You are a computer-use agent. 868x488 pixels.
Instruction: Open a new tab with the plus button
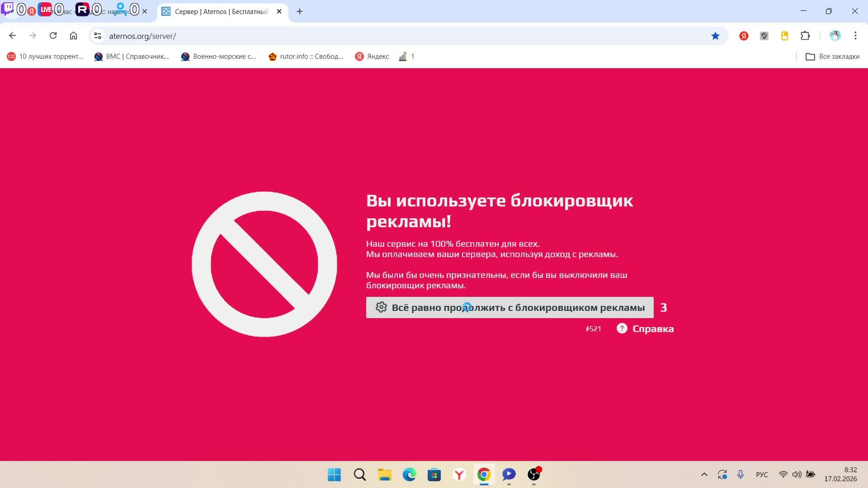(299, 11)
